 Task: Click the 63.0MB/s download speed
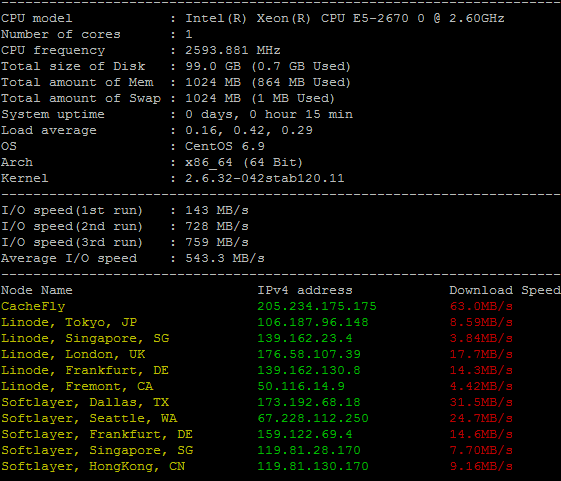coord(481,306)
